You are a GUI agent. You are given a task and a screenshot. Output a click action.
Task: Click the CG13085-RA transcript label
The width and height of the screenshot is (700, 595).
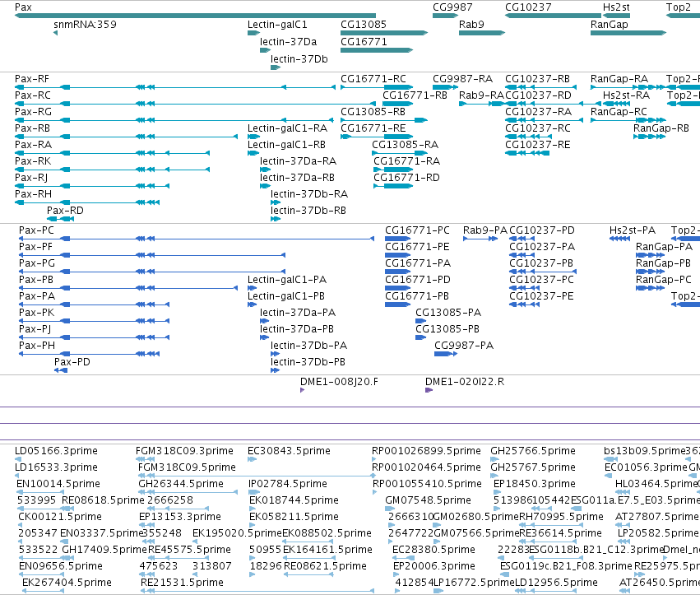pos(405,145)
